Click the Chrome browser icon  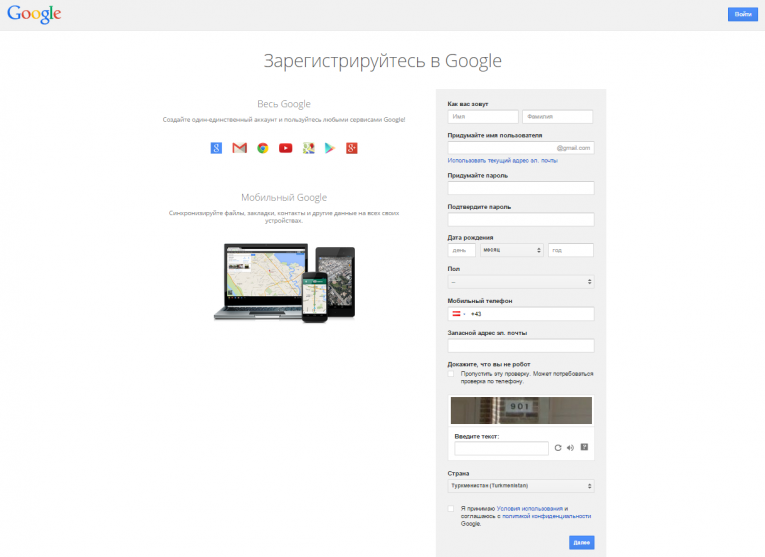click(x=263, y=148)
